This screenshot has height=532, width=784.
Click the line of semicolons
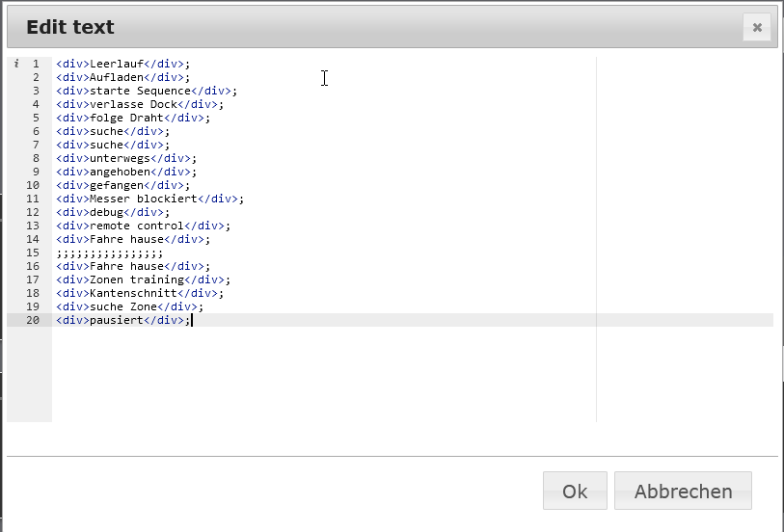pyautogui.click(x=109, y=253)
